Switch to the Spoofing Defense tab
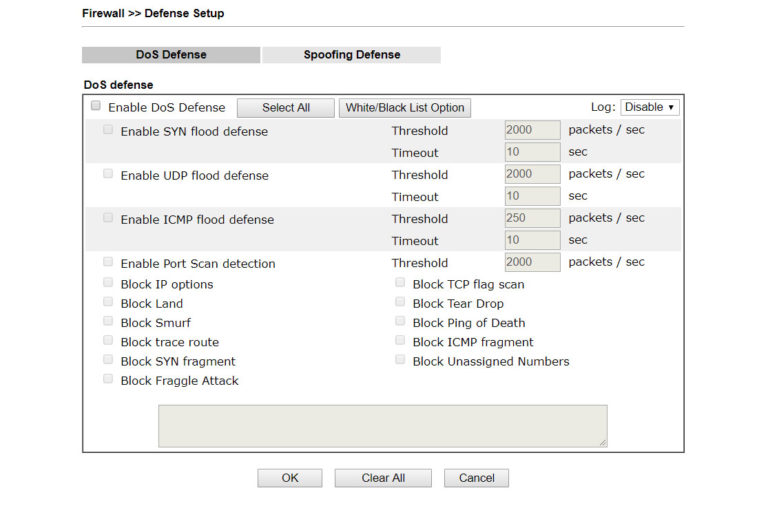The height and width of the screenshot is (508, 768). 351,55
